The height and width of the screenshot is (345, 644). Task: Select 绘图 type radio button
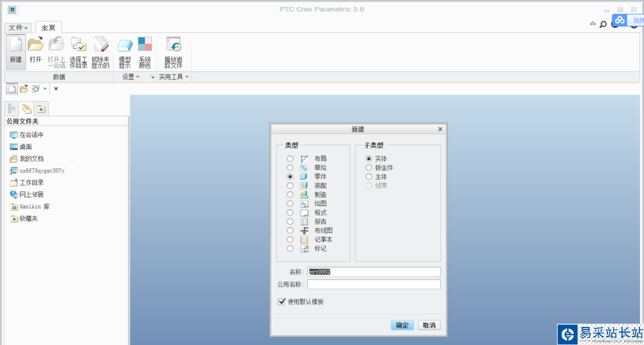tap(290, 204)
